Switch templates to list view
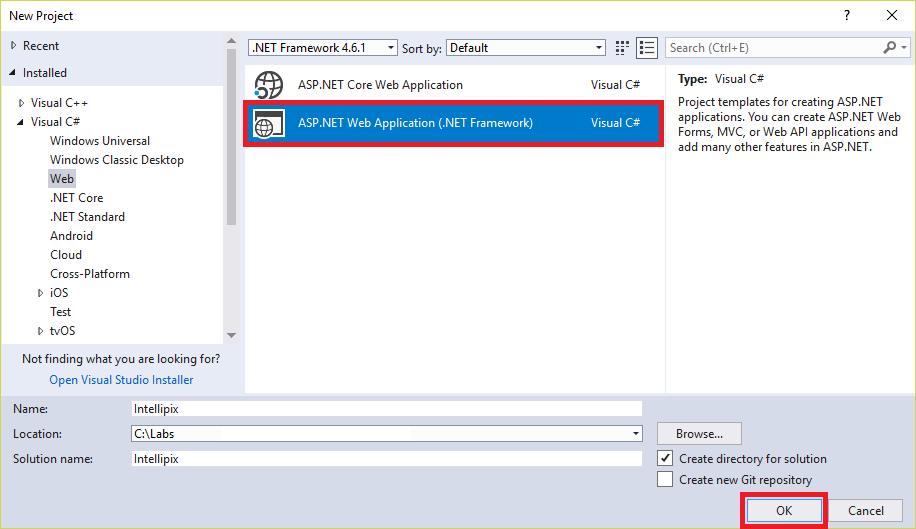 point(647,48)
